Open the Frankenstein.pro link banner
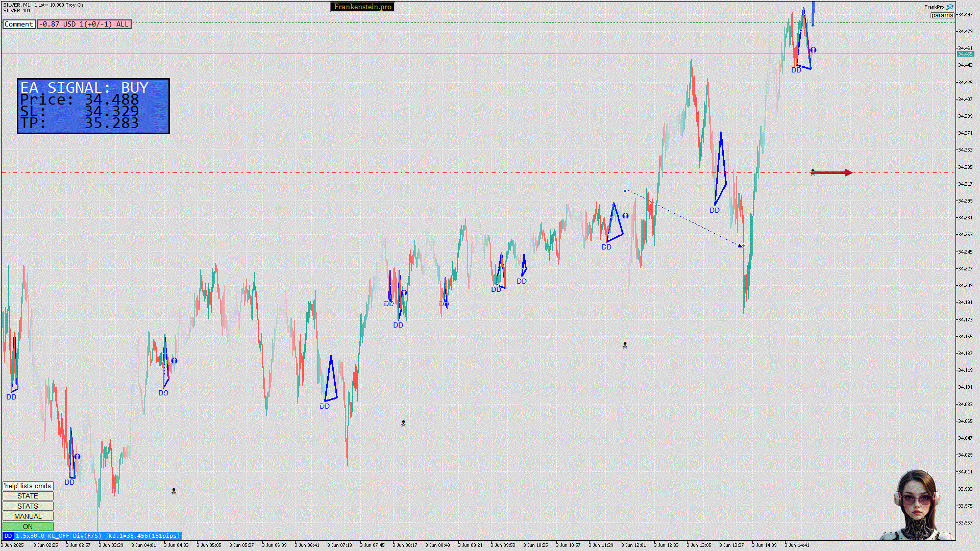The image size is (980, 551). point(362,7)
